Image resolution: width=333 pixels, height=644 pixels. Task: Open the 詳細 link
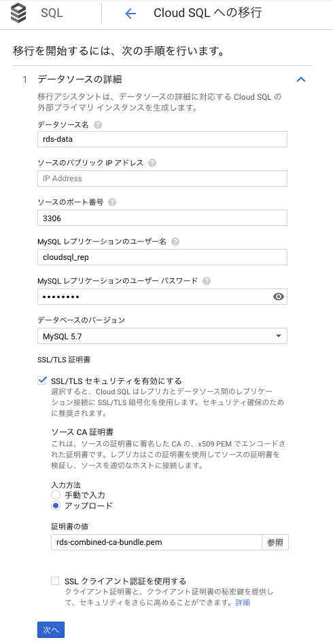[243, 603]
